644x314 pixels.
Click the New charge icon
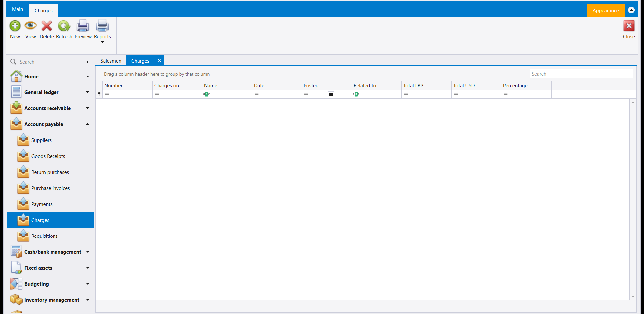coord(15,26)
